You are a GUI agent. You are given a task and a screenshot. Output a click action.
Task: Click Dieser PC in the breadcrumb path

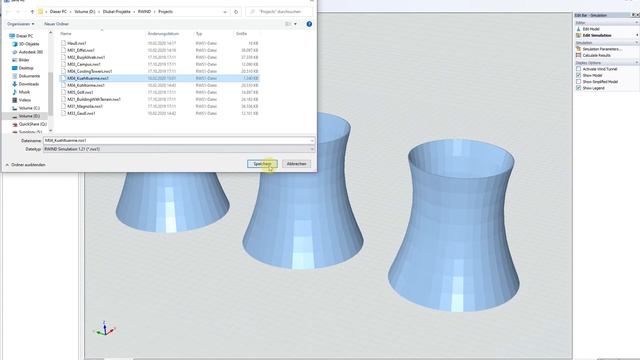coord(58,12)
